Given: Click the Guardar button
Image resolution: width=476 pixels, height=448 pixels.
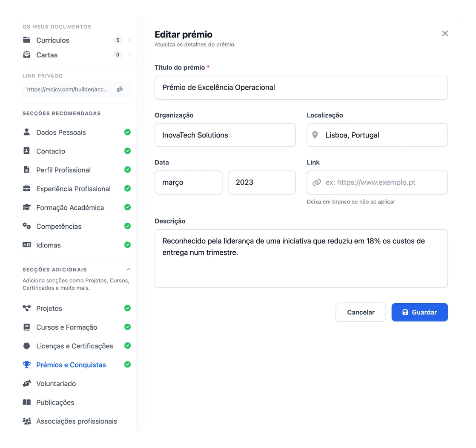Looking at the screenshot, I should (x=419, y=312).
